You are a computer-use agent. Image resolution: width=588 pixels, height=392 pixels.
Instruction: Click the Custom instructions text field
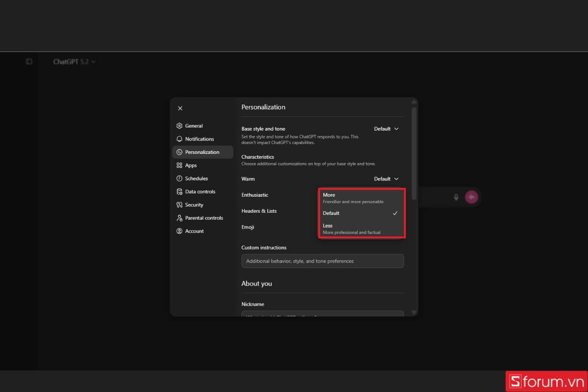tap(322, 261)
